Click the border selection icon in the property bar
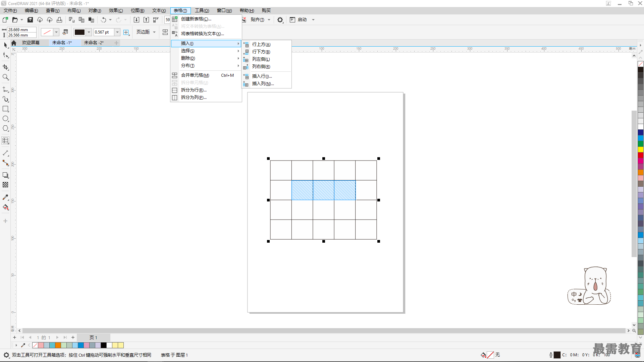Viewport: 644px width, 362px height. (126, 32)
